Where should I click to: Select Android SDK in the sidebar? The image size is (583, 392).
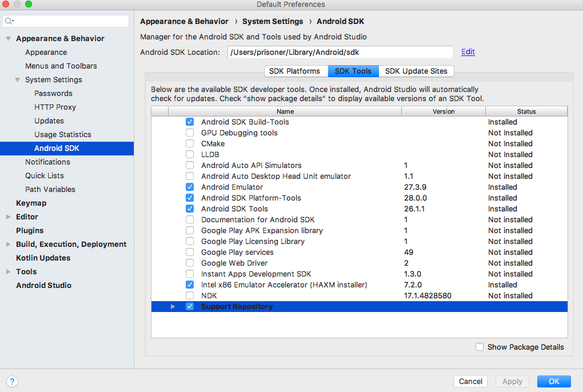(x=67, y=148)
